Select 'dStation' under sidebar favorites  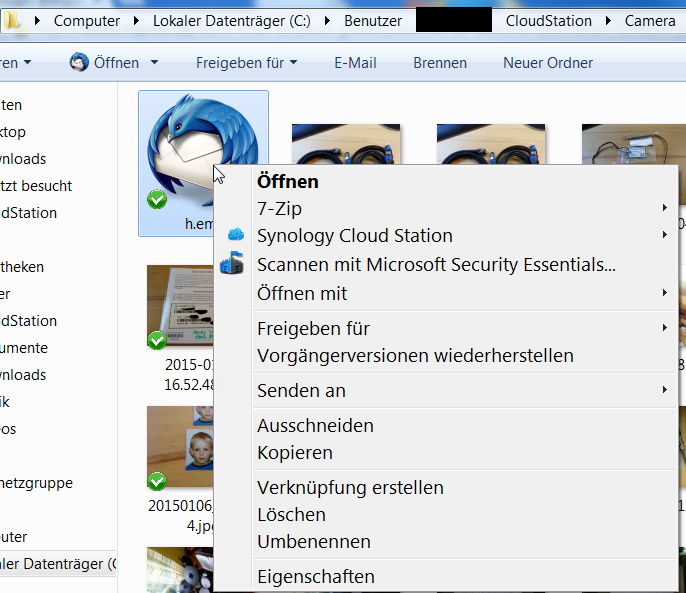(28, 213)
